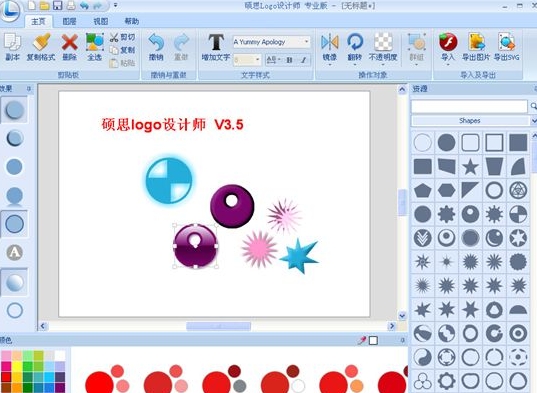Click the red title text on canvas
Viewport: 537px width, 393px height.
(172, 125)
